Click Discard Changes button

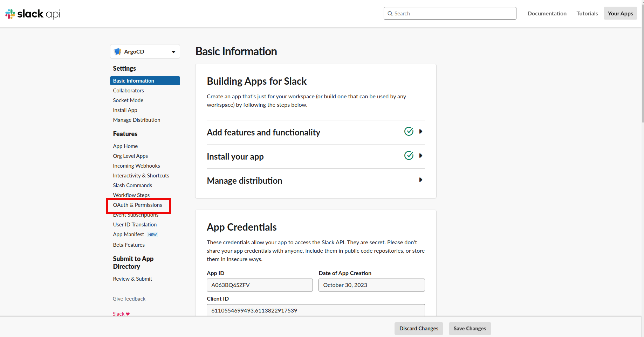click(419, 329)
